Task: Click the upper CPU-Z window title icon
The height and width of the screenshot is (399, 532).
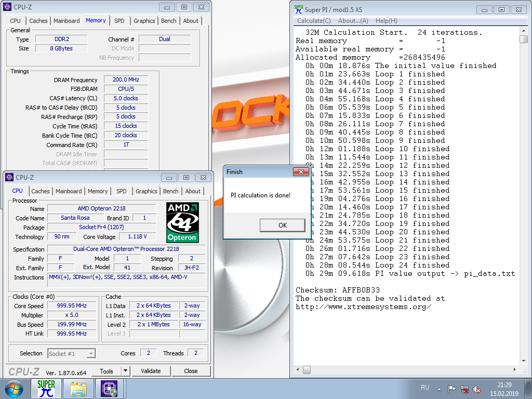Action: 7,7
